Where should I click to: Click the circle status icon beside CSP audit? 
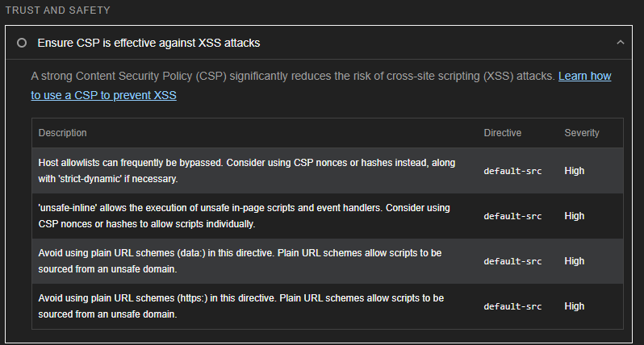click(x=22, y=42)
